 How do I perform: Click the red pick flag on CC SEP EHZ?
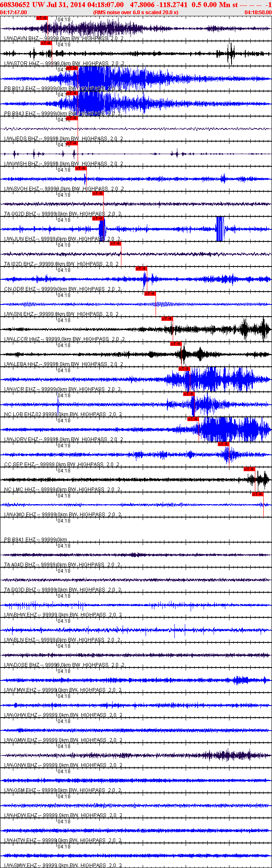click(224, 444)
